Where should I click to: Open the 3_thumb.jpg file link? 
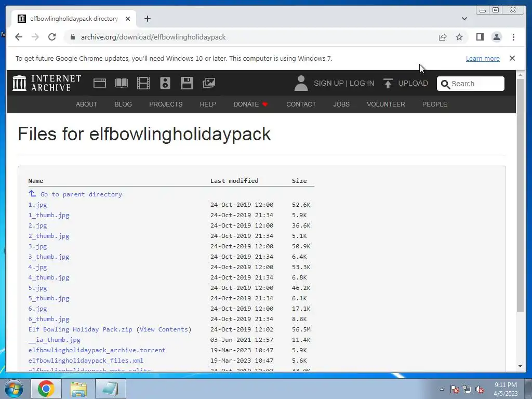point(49,257)
